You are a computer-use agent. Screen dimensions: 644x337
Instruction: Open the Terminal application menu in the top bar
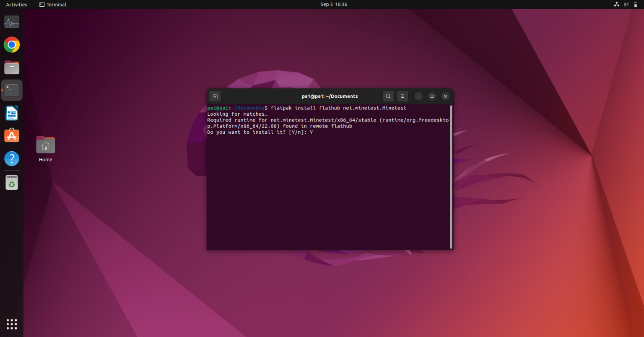pos(52,4)
